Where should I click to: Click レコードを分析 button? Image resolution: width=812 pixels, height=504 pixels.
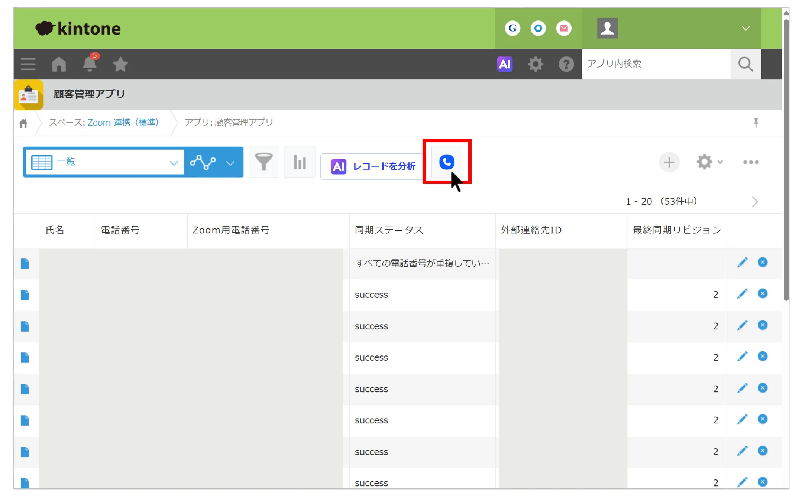tap(372, 166)
